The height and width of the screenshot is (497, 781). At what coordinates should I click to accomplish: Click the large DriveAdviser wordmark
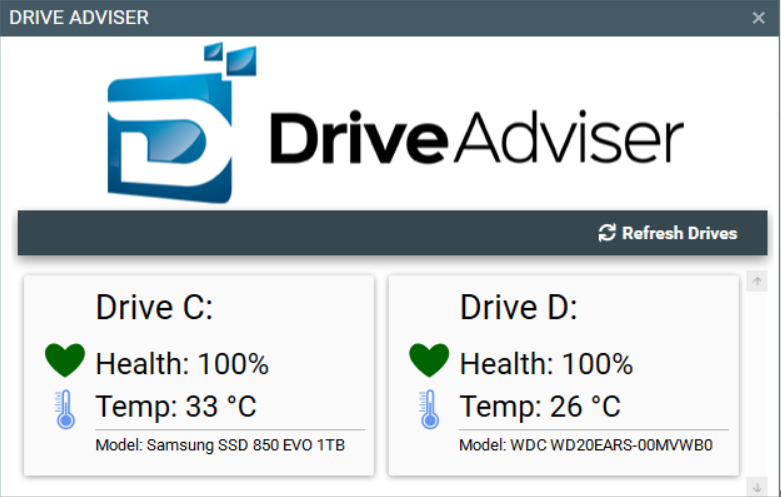(x=477, y=137)
